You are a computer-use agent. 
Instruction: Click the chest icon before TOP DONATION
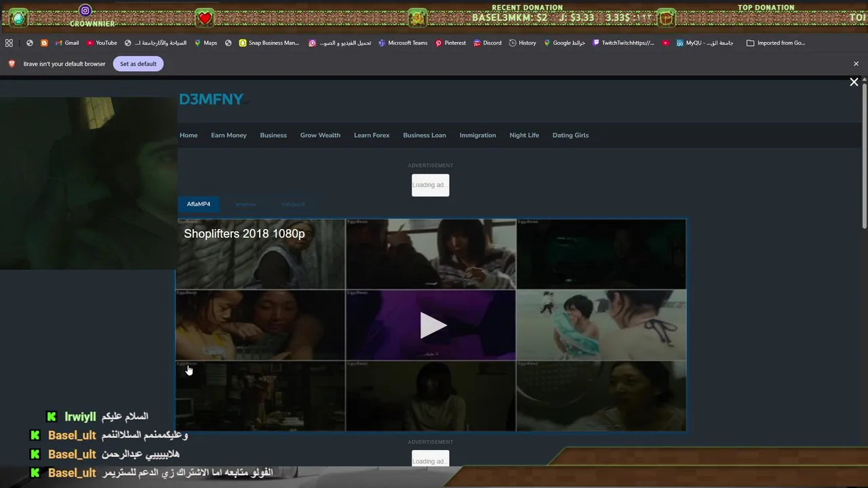pyautogui.click(x=667, y=18)
